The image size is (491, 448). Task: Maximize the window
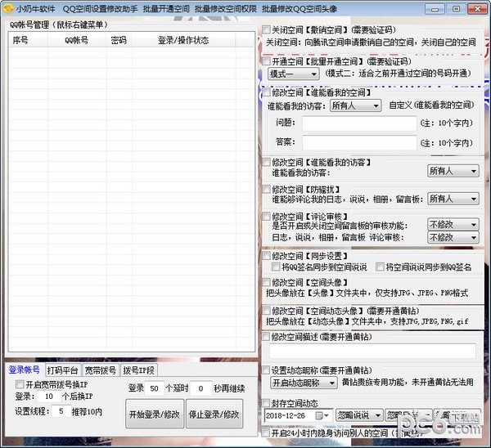tap(456, 9)
